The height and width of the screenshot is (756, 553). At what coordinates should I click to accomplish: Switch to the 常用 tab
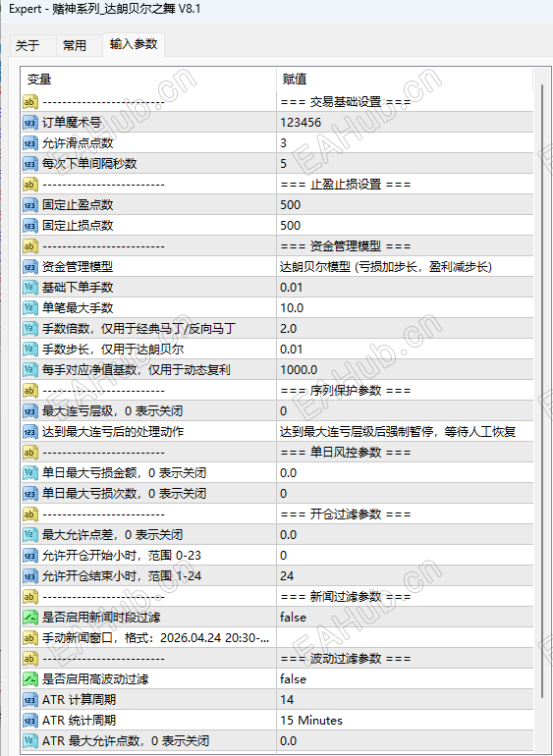(75, 46)
